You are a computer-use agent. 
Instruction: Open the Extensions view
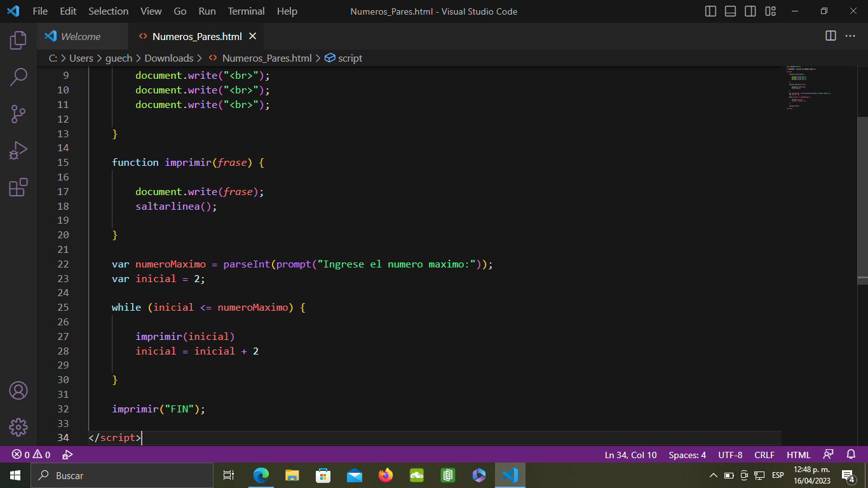pyautogui.click(x=18, y=187)
